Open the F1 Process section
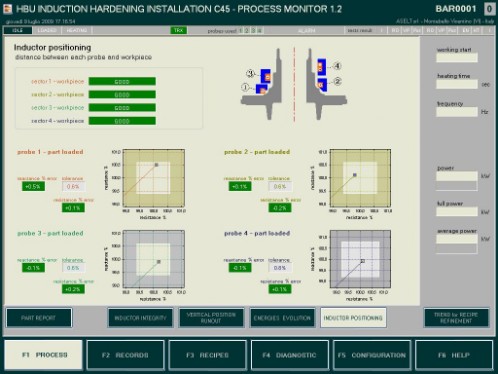The image size is (498, 374). [x=43, y=355]
